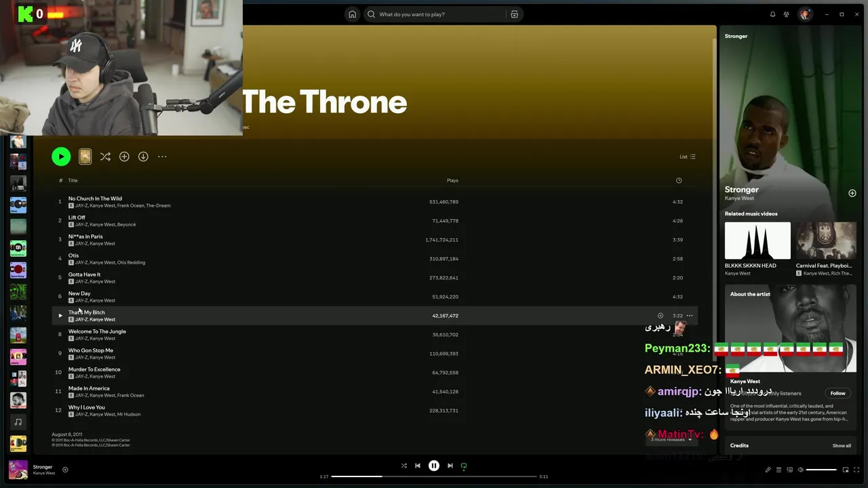Screen dimensions: 868x488
Task: Adjust the volume slider
Action: 821,470
